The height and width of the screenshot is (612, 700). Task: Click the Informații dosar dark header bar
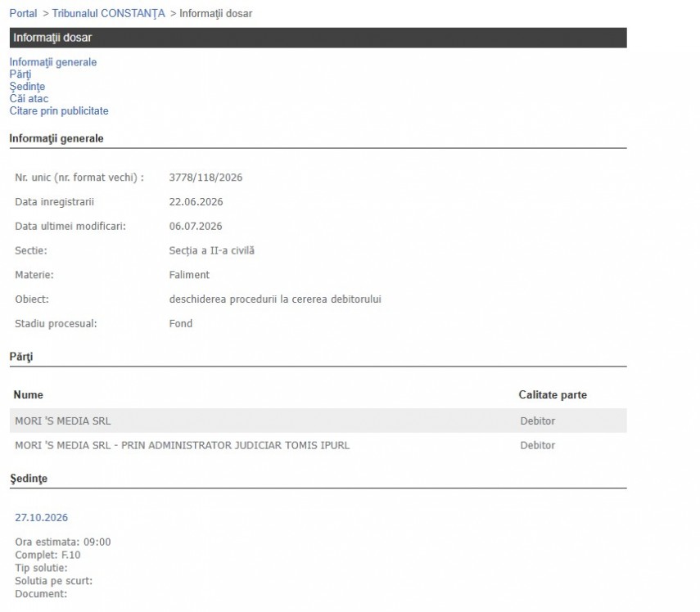click(x=318, y=38)
